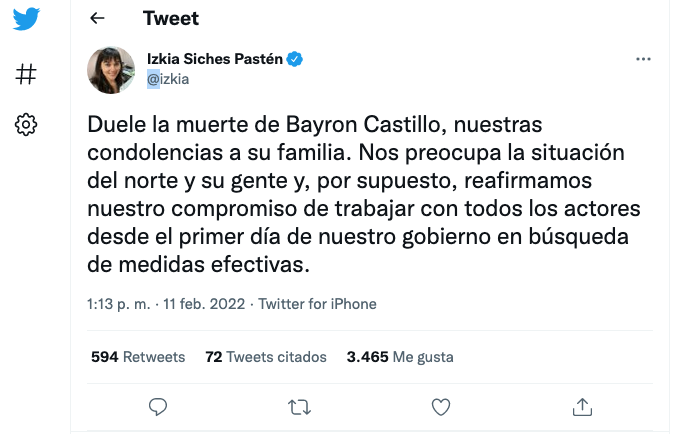Click the Tweet page header title
Viewport: 673px width, 434px height.
[171, 18]
